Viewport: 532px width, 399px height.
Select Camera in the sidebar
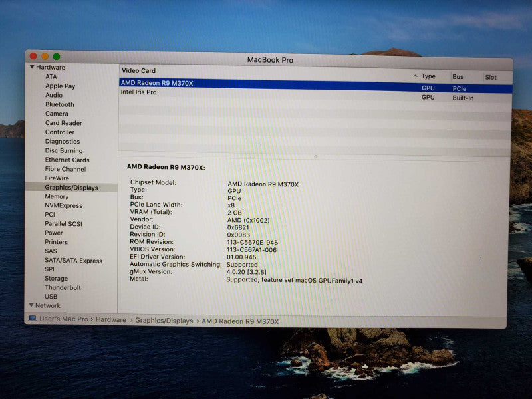(x=57, y=114)
